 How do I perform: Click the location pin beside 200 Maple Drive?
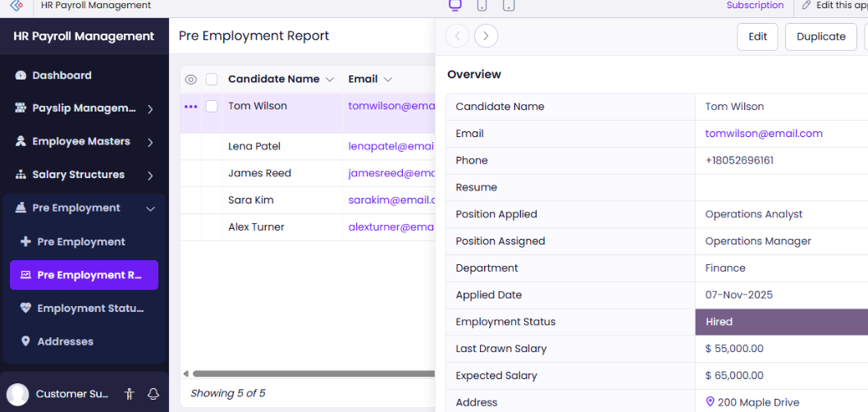tap(710, 402)
